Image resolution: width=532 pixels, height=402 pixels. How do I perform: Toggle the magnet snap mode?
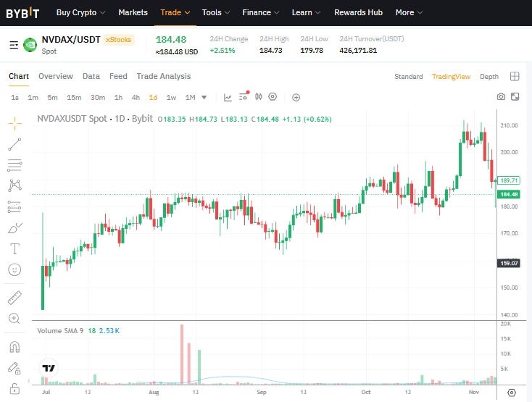coord(14,347)
